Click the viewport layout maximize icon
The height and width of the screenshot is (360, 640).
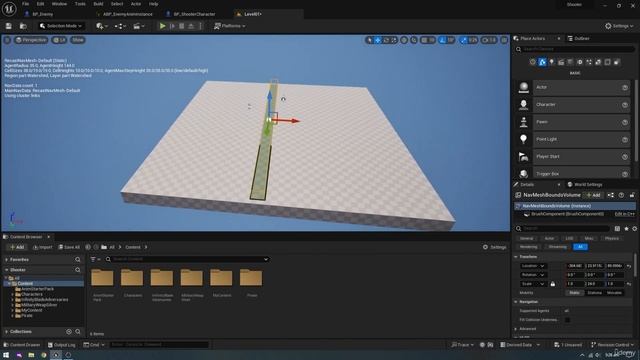(x=504, y=40)
